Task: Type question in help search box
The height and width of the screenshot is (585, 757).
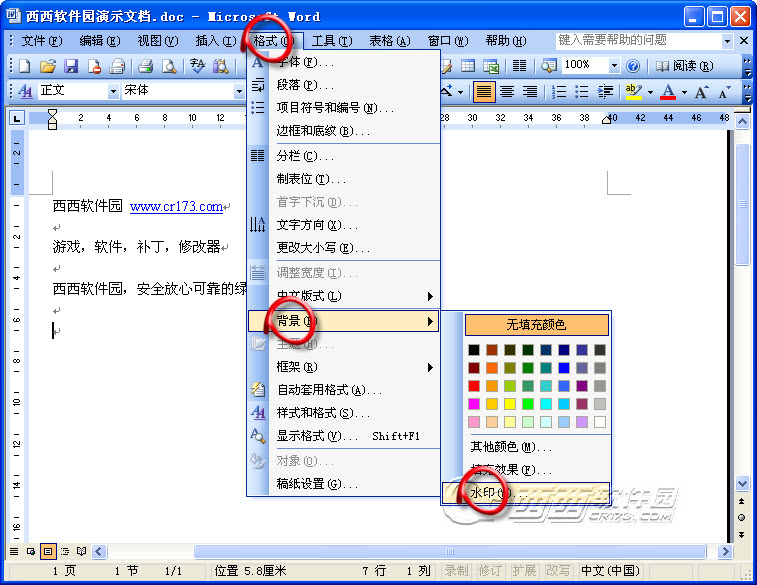Action: point(638,41)
